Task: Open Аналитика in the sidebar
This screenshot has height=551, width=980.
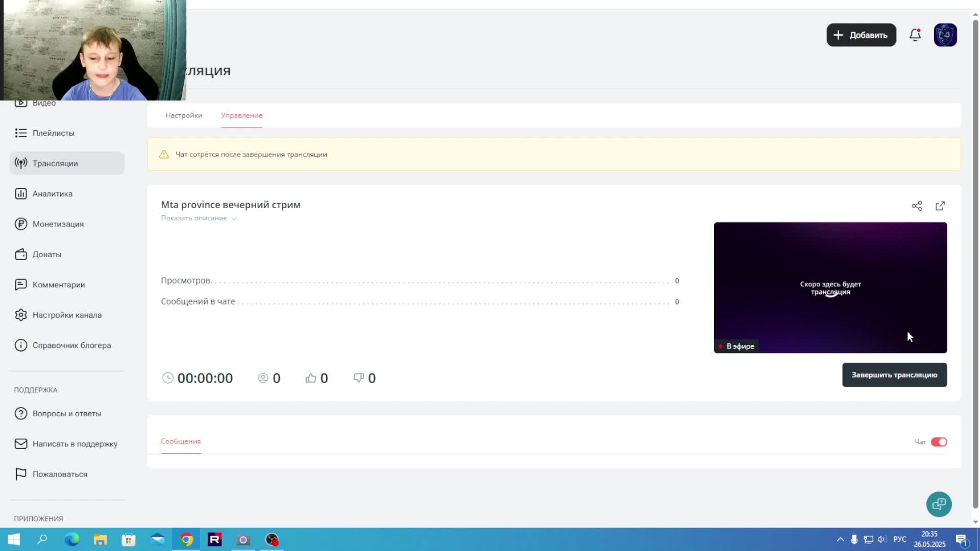Action: coord(53,194)
